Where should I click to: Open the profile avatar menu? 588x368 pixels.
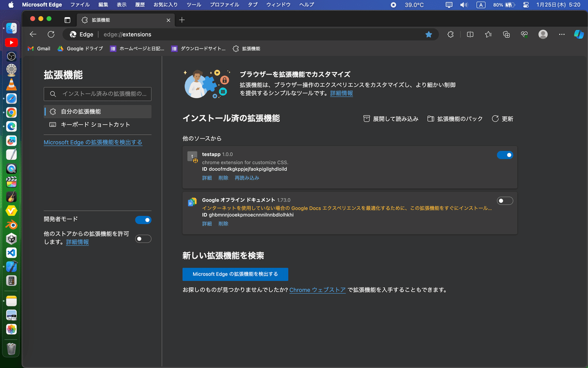pos(543,34)
